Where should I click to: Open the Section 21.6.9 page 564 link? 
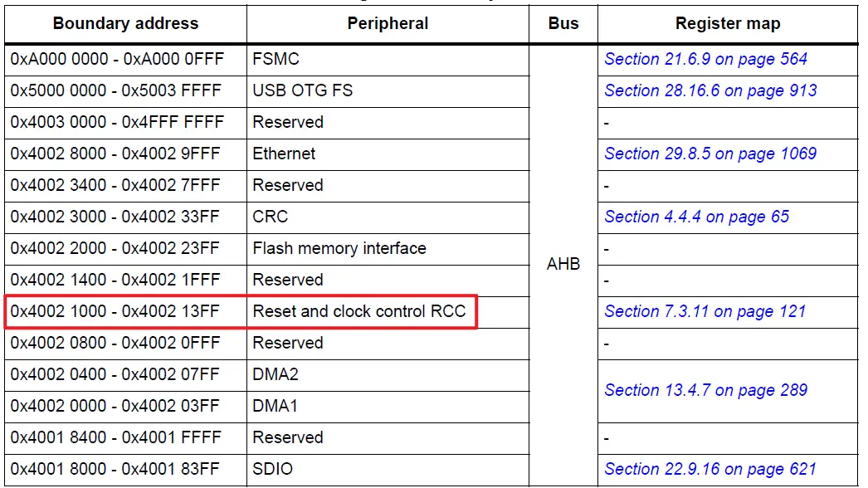705,59
